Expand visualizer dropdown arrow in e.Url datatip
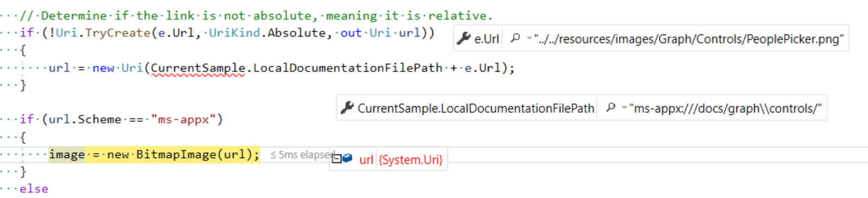The height and width of the screenshot is (198, 868). (529, 39)
